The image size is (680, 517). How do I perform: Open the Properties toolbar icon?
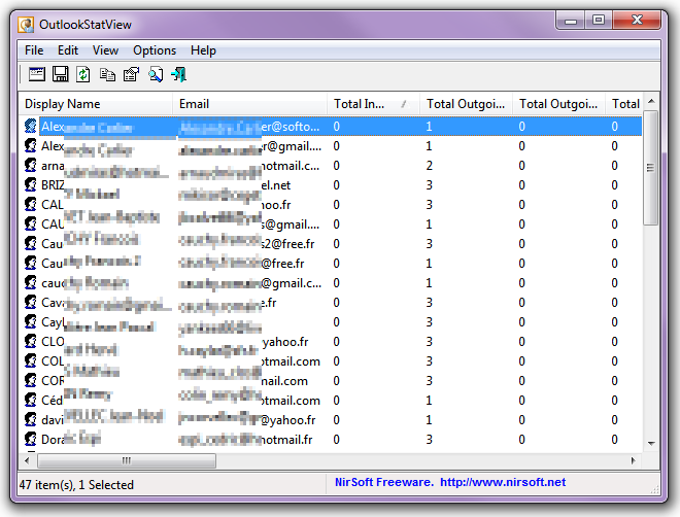pos(131,74)
